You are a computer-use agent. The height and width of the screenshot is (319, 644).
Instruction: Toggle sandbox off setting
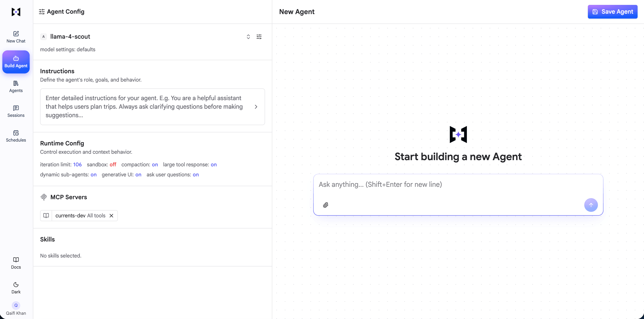[x=113, y=164]
